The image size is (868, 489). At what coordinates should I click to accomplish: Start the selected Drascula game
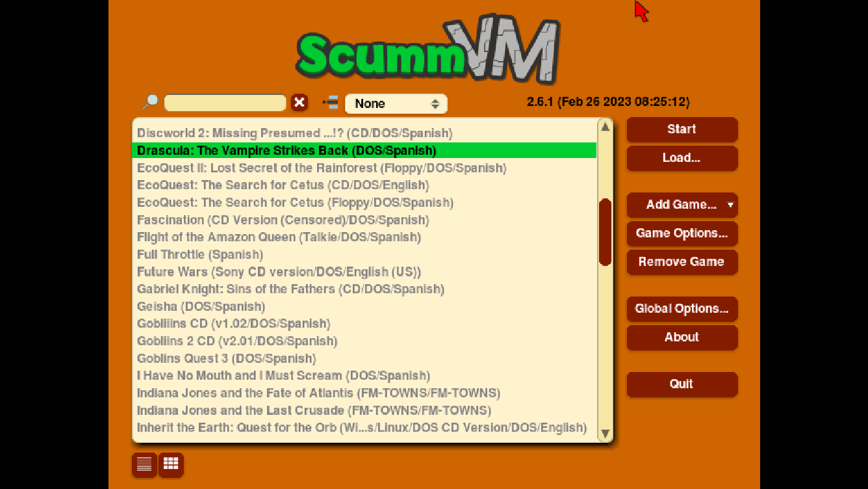[x=682, y=129]
